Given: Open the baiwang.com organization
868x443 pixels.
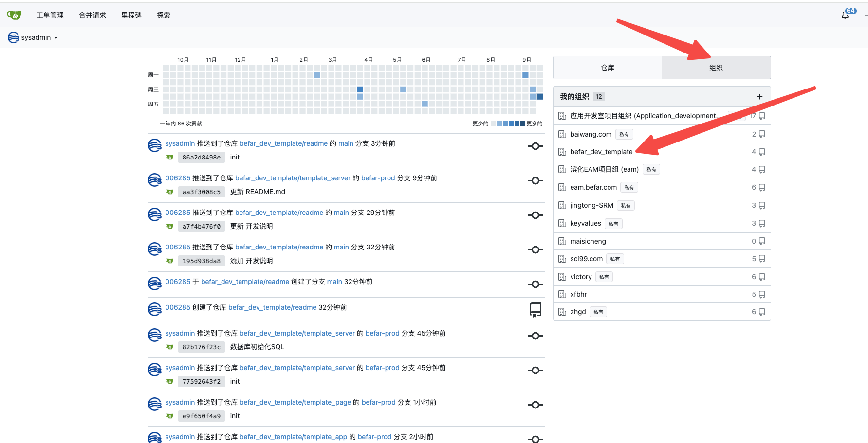Looking at the screenshot, I should [591, 134].
